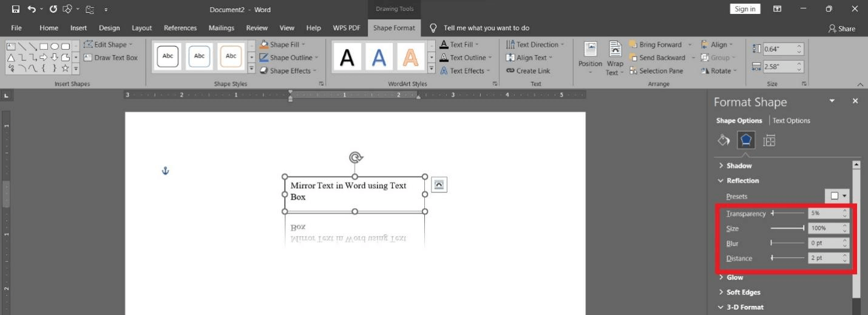This screenshot has width=868, height=315.
Task: Open the Position dropdown
Action: pos(590,58)
